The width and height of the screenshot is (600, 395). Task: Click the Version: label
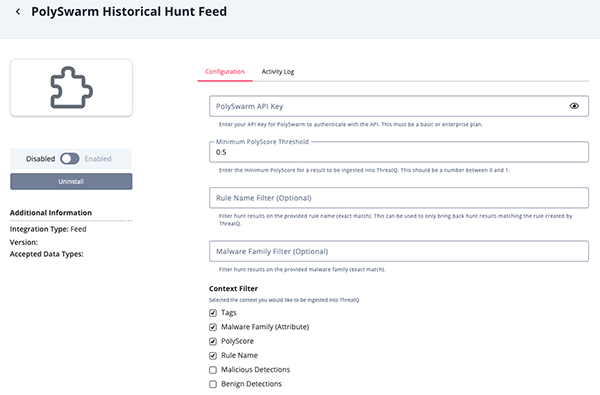click(24, 242)
